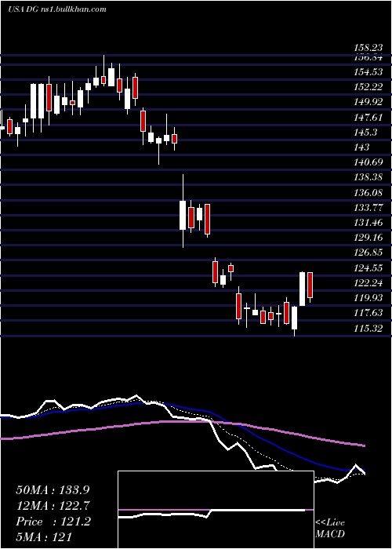Click the 115.32 price axis label
Screen dimensions: 392x549
[x=368, y=329]
